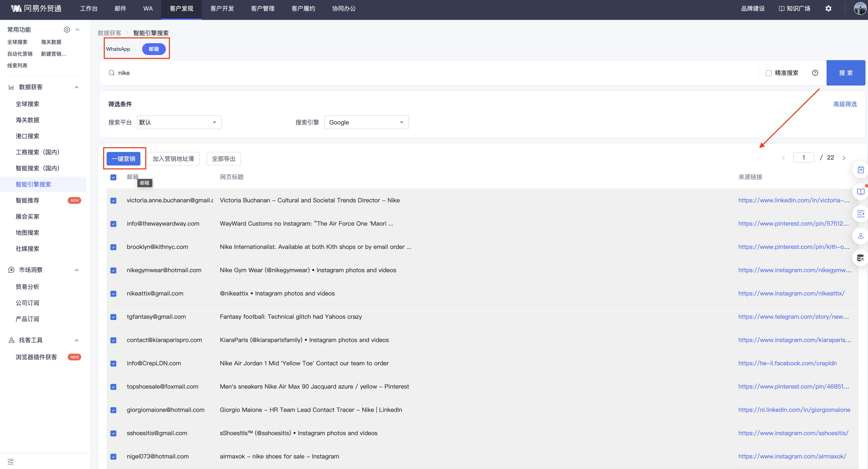The width and height of the screenshot is (868, 469).
Task: Collapse the 数据获客 section
Action: pyautogui.click(x=77, y=87)
